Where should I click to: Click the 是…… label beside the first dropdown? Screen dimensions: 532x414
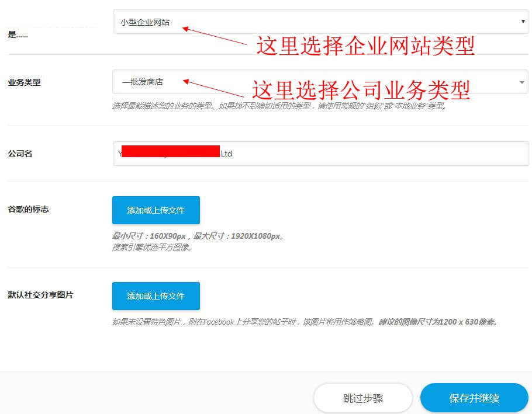point(18,34)
